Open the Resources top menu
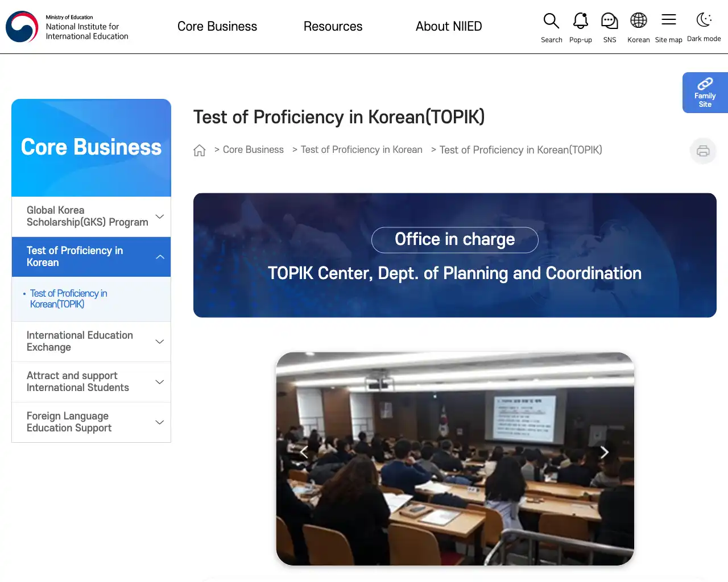The width and height of the screenshot is (728, 582). (x=333, y=27)
